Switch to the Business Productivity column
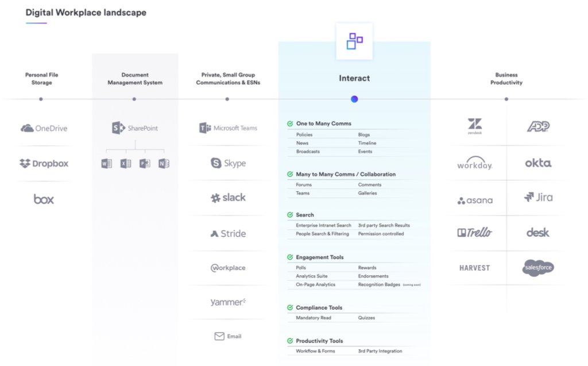The width and height of the screenshot is (588, 366). [506, 79]
